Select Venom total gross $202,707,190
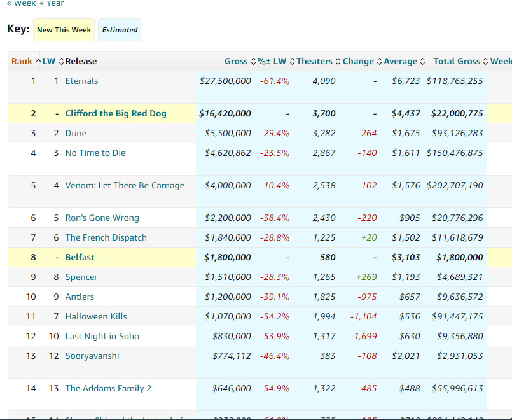The width and height of the screenshot is (512, 420). [x=455, y=186]
